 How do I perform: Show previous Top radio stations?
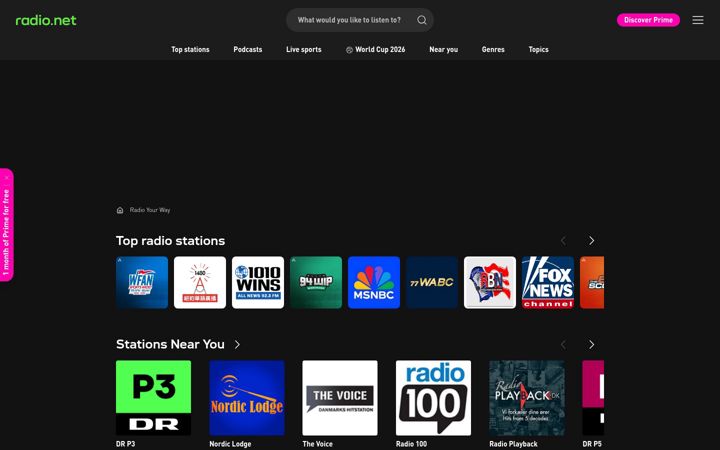(x=563, y=241)
